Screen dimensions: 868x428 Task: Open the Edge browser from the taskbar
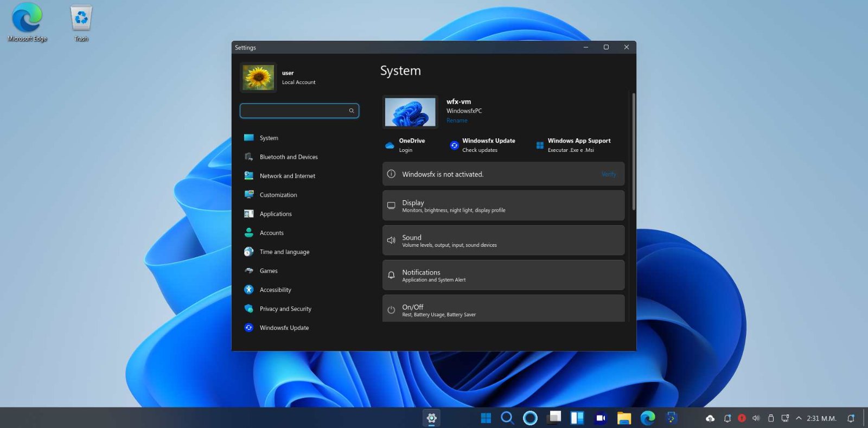[x=648, y=418]
